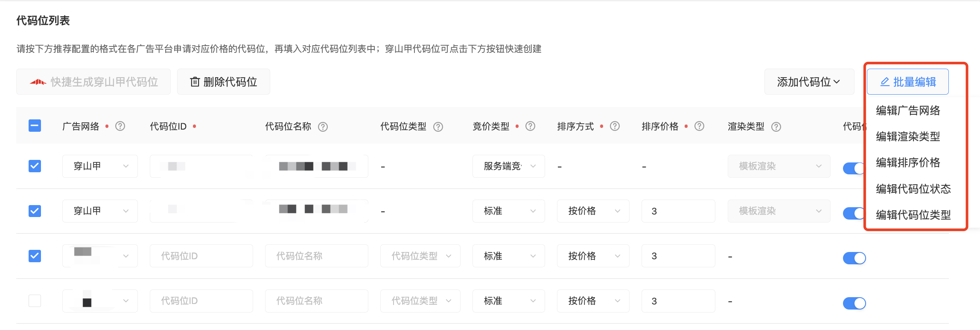Click help icon next to 广告网络 header
This screenshot has width=980, height=330.
click(x=120, y=126)
